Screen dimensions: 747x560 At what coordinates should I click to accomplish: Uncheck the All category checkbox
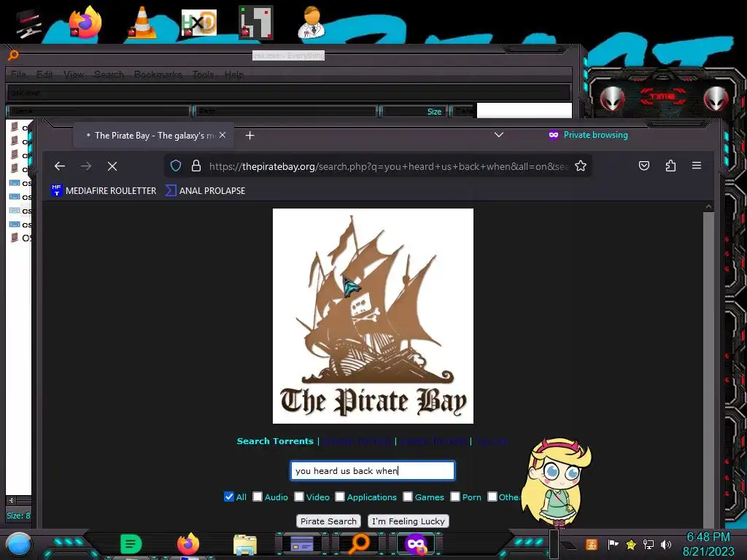pyautogui.click(x=228, y=497)
